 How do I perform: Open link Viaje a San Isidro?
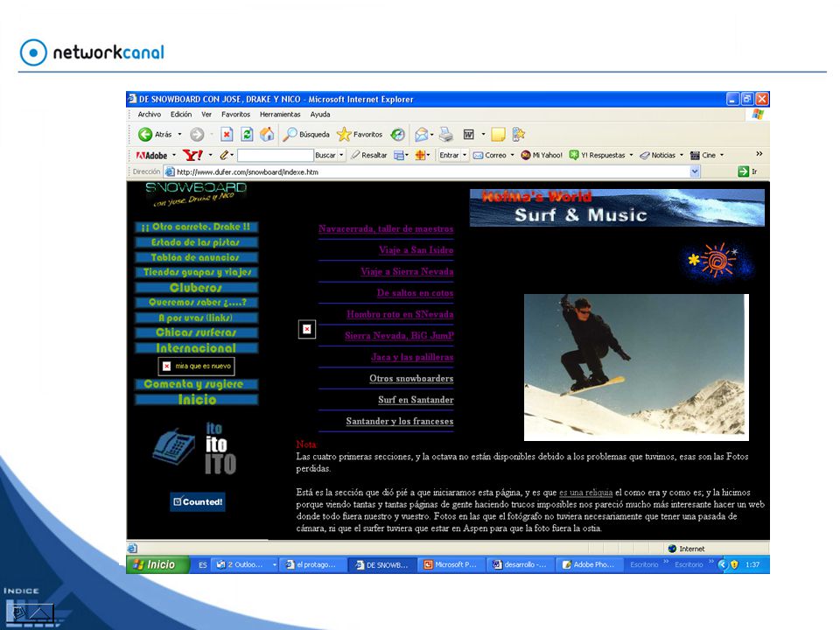[416, 250]
